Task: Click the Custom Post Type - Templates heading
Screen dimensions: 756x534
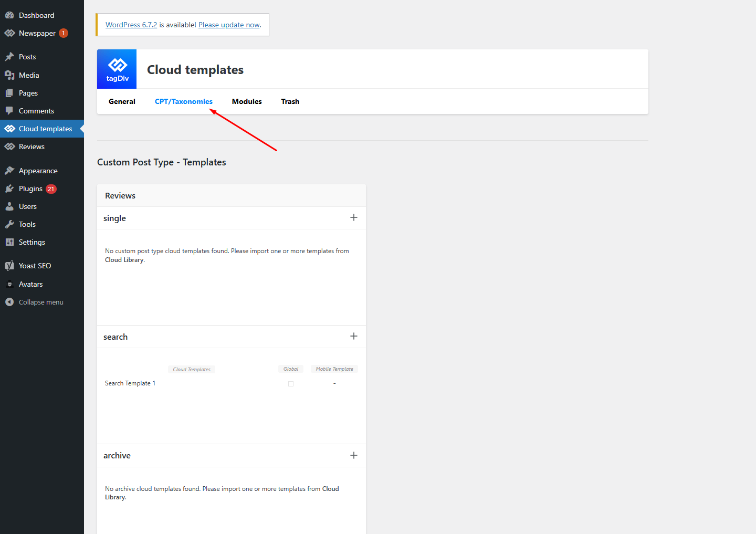Action: point(162,162)
